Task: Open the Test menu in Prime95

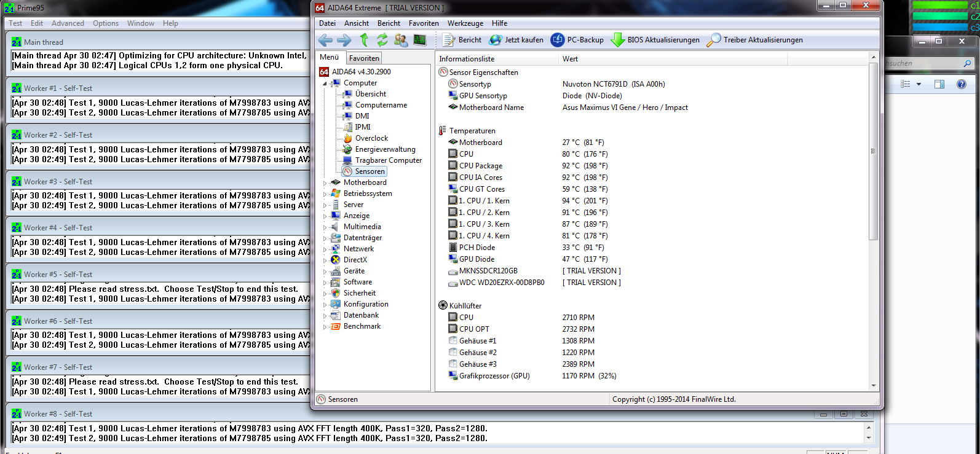Action: (x=15, y=23)
